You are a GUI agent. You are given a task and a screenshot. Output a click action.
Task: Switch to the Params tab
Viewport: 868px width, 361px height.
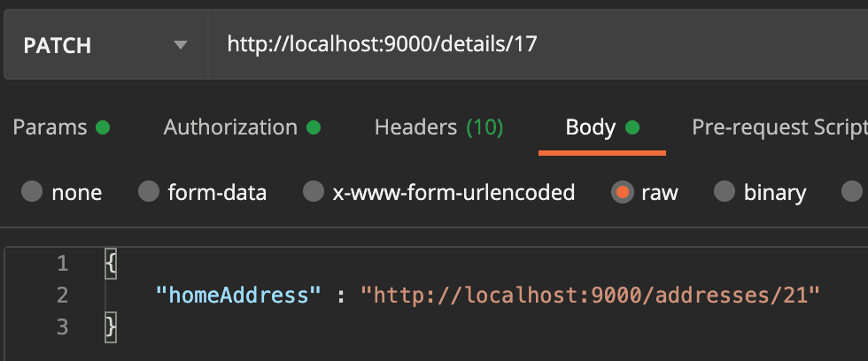(x=61, y=127)
